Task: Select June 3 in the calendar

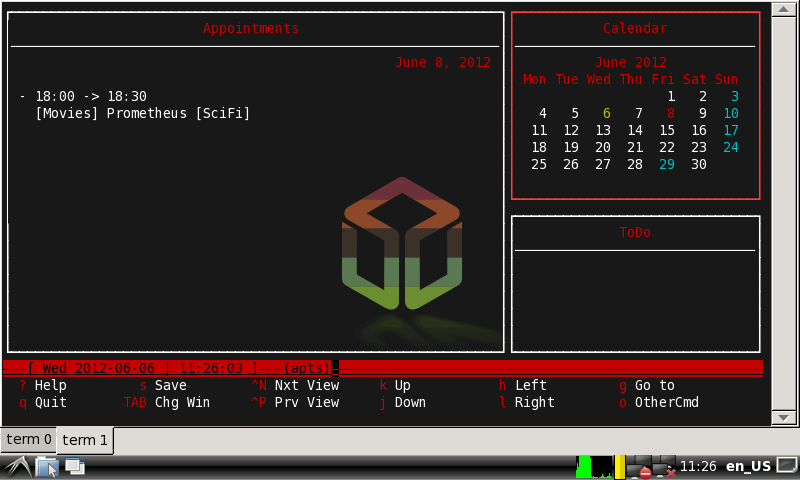Action: click(735, 96)
